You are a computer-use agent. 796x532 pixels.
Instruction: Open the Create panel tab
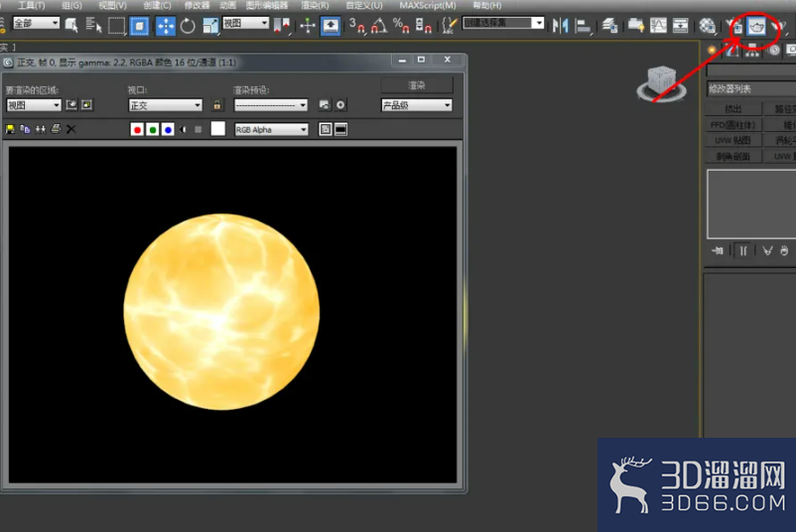tap(713, 50)
